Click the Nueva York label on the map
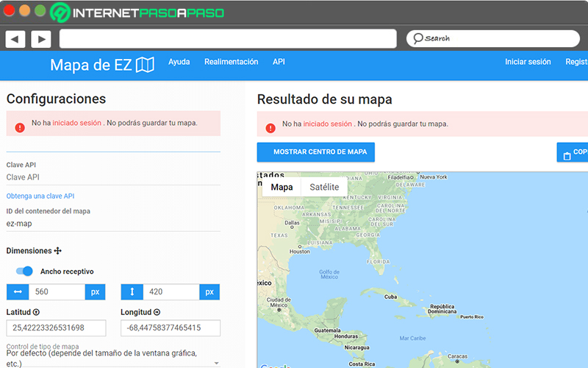 tap(434, 177)
